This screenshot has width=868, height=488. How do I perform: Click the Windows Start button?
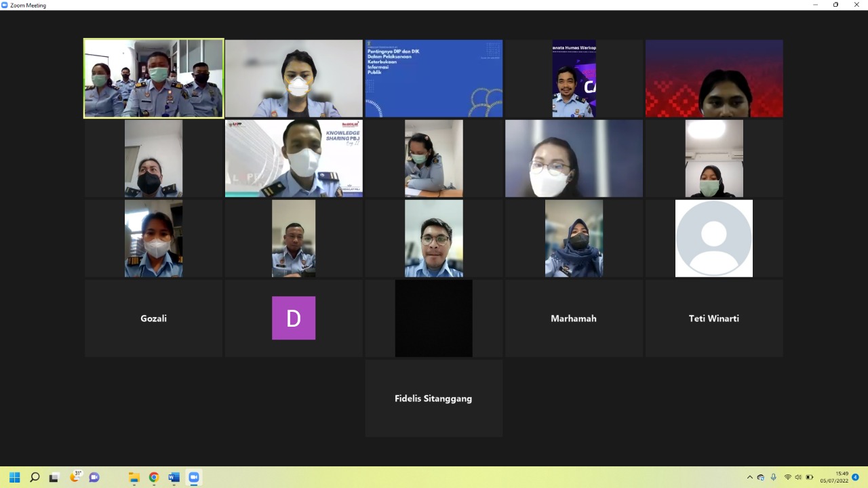click(15, 477)
